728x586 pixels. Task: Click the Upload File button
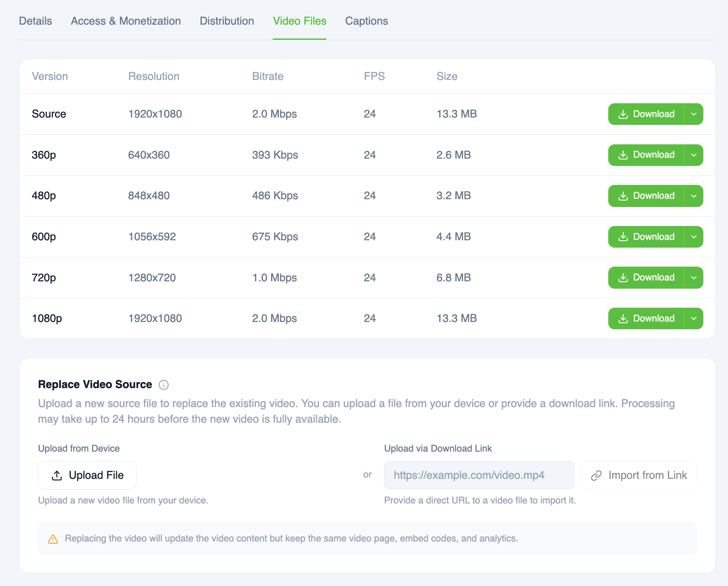coord(87,475)
